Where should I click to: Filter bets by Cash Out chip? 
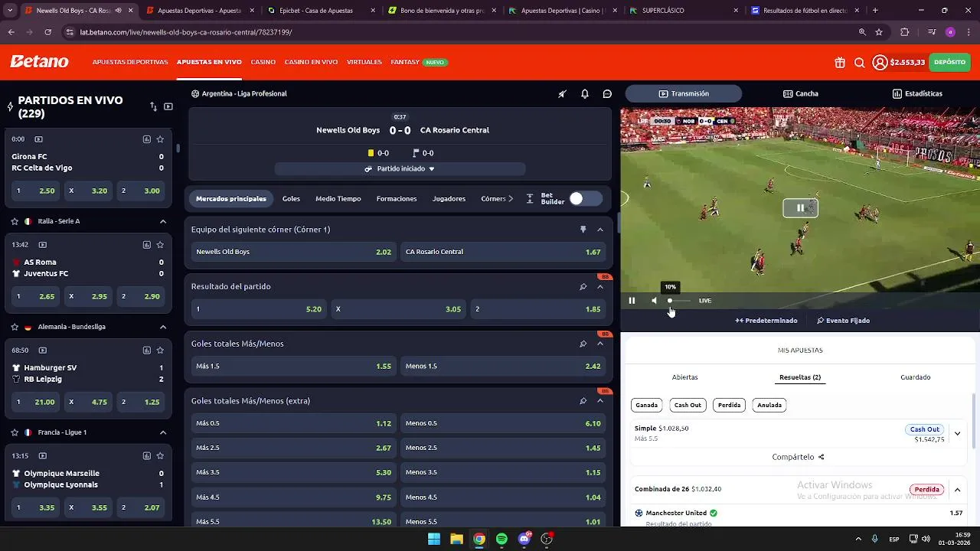click(688, 405)
